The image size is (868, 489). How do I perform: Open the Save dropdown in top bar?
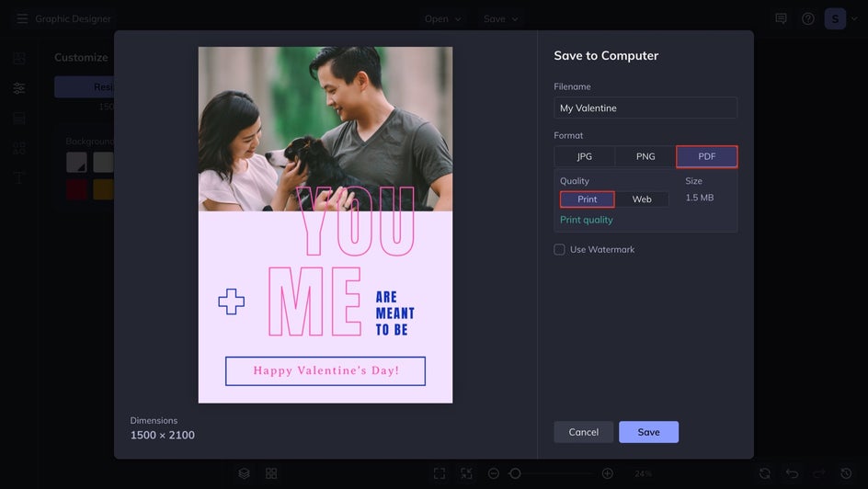(500, 18)
